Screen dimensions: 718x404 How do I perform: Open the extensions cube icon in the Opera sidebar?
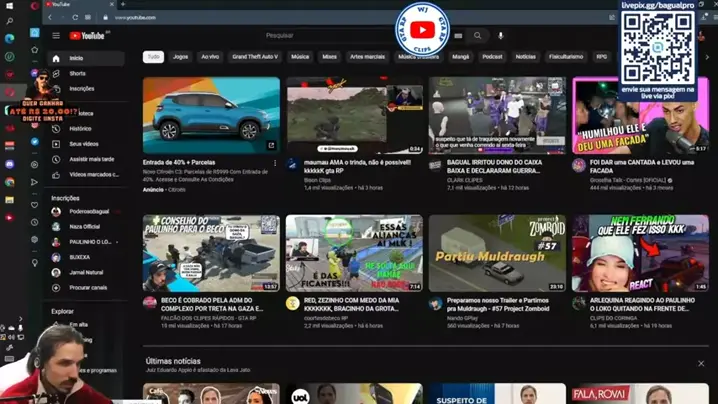tap(34, 240)
